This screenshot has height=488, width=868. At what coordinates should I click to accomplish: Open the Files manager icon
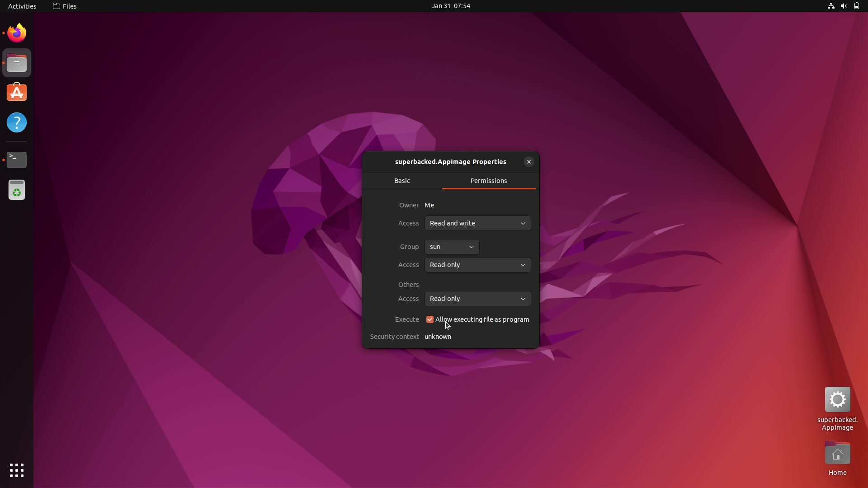[x=17, y=63]
